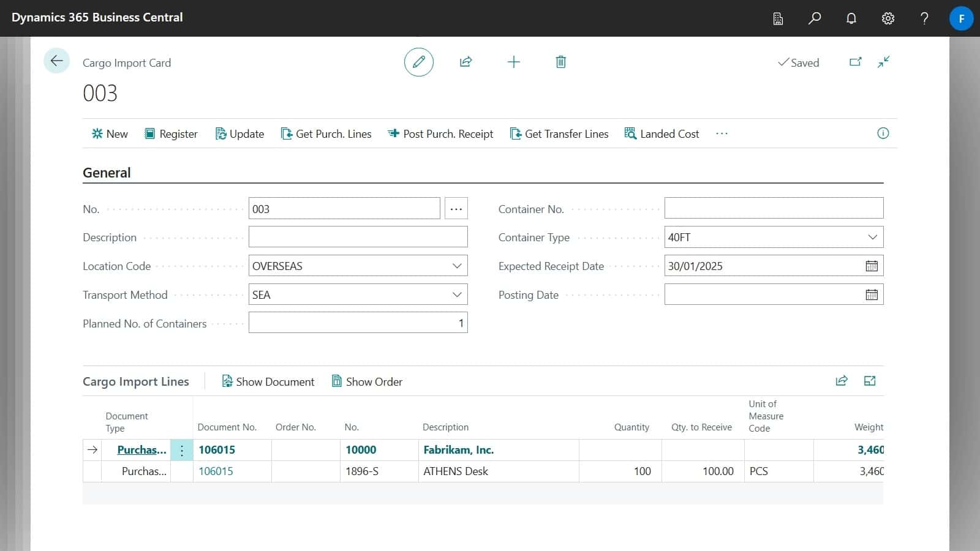Click the trash delete icon

pyautogui.click(x=560, y=62)
